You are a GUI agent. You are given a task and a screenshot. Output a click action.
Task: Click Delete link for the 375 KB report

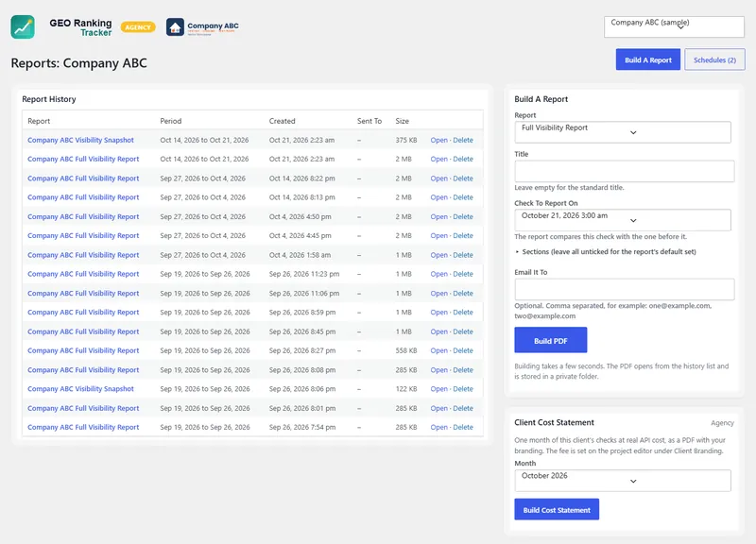point(463,140)
